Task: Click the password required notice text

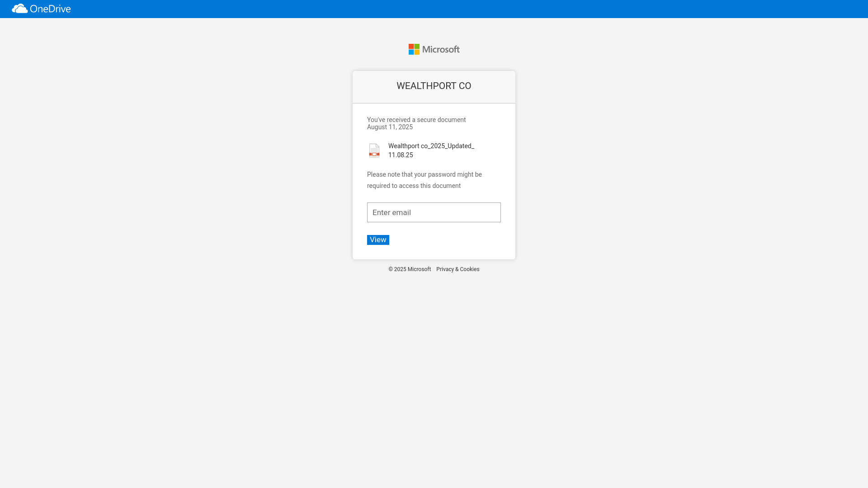Action: click(x=425, y=180)
